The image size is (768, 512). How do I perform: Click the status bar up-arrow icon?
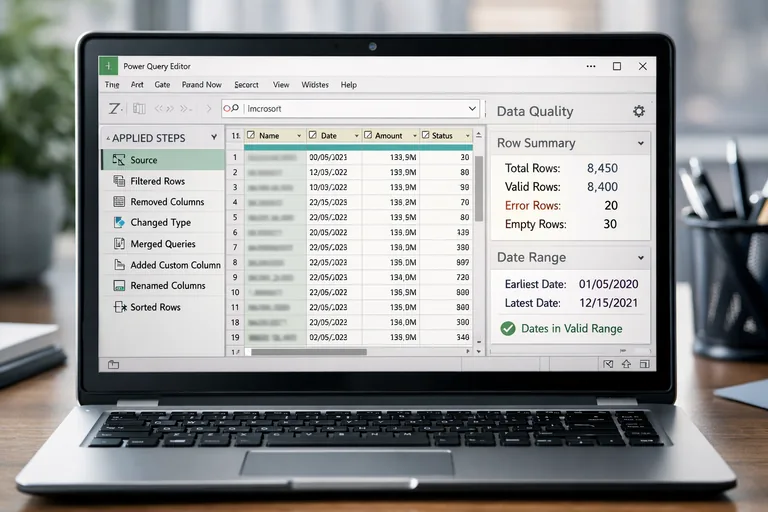[x=626, y=364]
